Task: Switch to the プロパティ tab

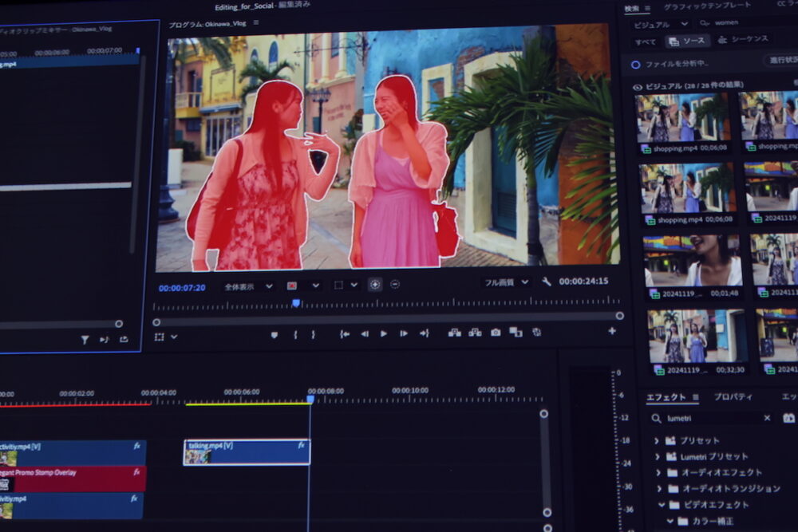Action: 733,397
